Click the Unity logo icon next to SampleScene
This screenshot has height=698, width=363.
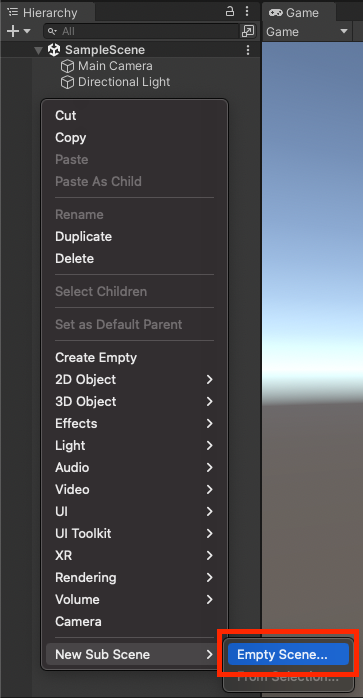(54, 50)
